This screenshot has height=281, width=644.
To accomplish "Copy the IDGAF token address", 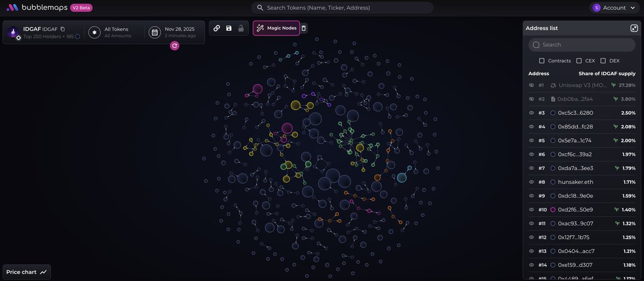I will tap(63, 29).
